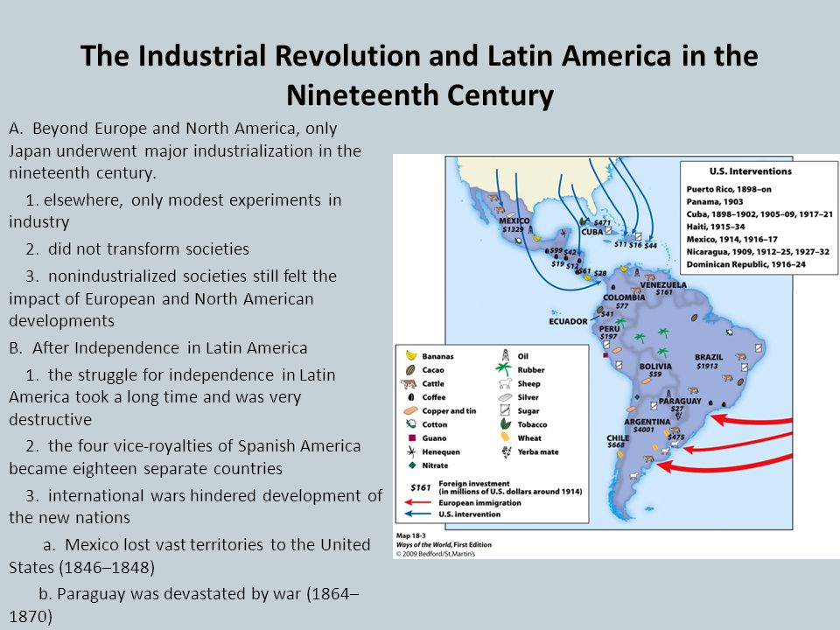Select the "Puerto Rico, 1898–on" entry
The image size is (840, 630).
(x=729, y=189)
